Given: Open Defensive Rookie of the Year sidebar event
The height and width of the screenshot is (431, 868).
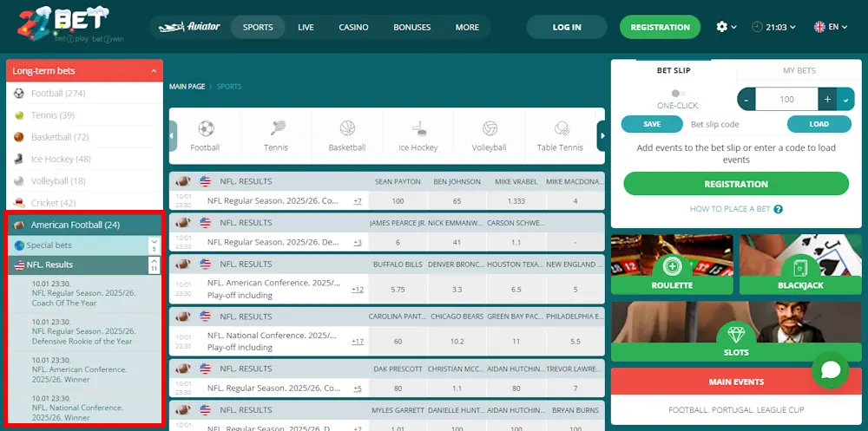Looking at the screenshot, I should [x=85, y=332].
